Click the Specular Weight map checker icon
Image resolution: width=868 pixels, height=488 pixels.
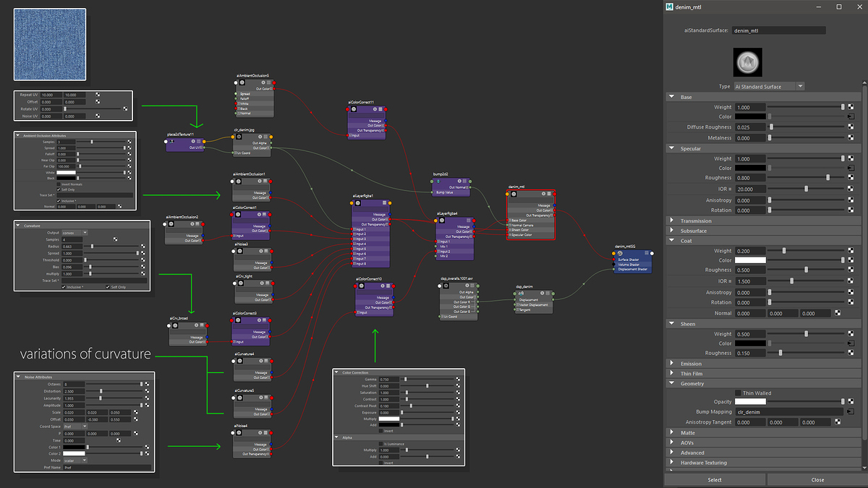(851, 158)
